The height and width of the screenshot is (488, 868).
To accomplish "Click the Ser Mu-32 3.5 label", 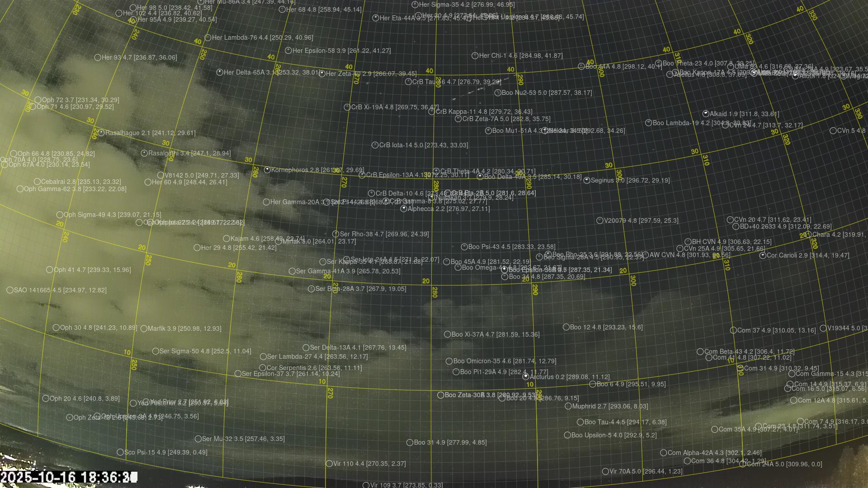I will click(243, 439).
